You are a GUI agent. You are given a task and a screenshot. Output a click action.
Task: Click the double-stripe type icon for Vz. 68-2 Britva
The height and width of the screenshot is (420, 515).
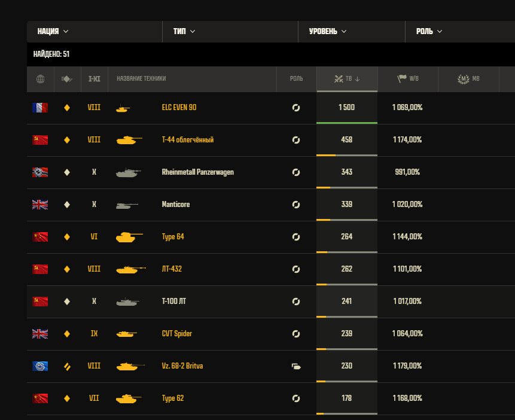67,366
